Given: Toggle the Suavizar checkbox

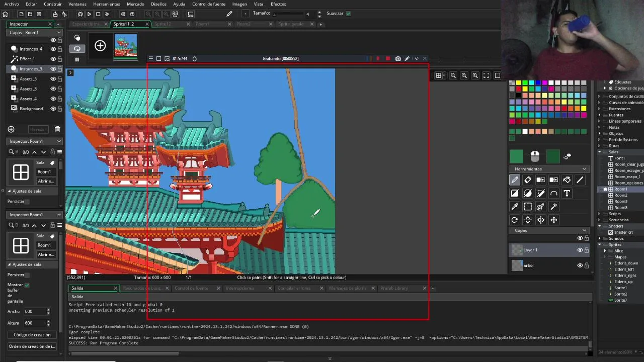Looking at the screenshot, I should click(348, 14).
